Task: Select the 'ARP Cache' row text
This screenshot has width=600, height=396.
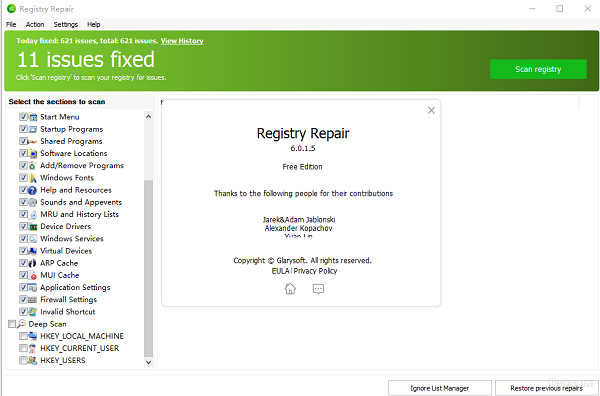Action: click(59, 263)
